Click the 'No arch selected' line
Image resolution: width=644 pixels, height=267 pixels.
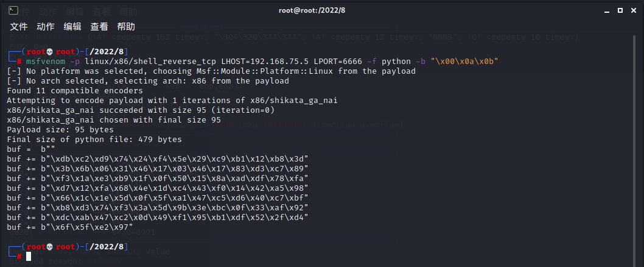click(148, 81)
